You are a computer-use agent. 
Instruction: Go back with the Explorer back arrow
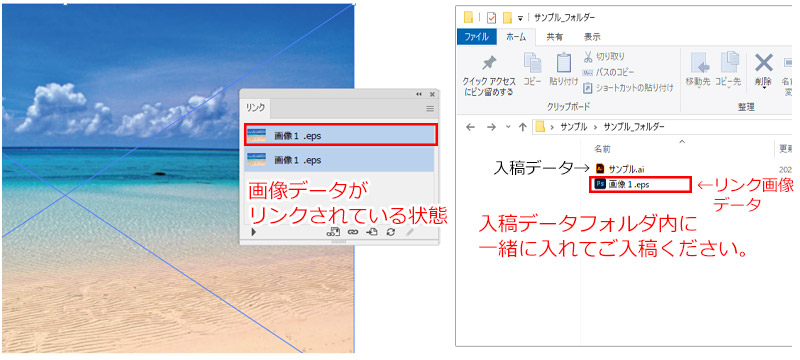pos(470,127)
